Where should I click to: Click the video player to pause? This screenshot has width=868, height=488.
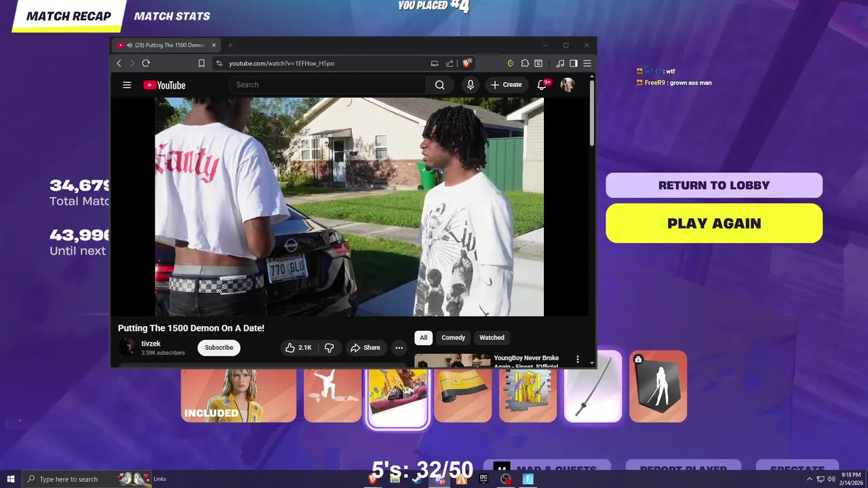click(x=349, y=207)
